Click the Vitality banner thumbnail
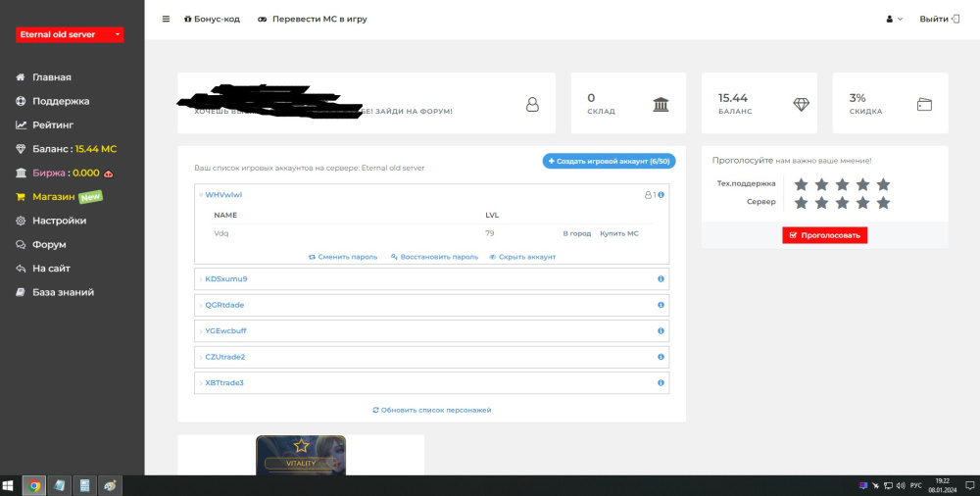The image size is (980, 496). click(301, 456)
